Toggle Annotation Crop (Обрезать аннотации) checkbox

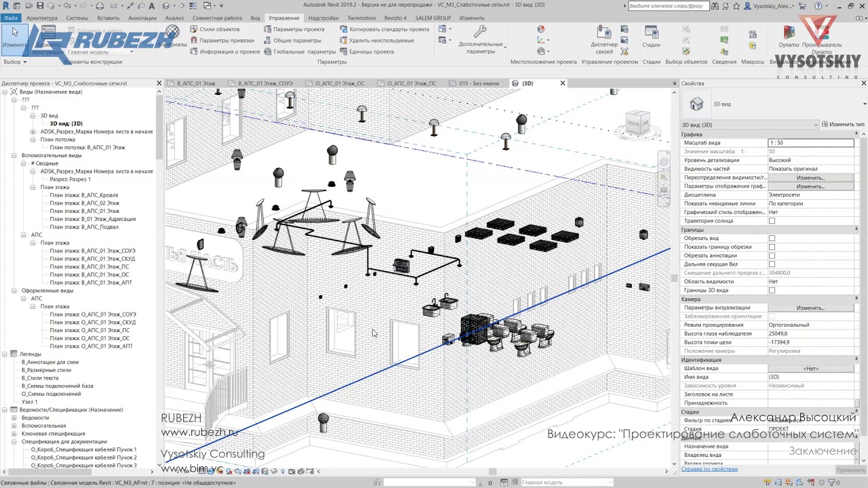pos(772,256)
